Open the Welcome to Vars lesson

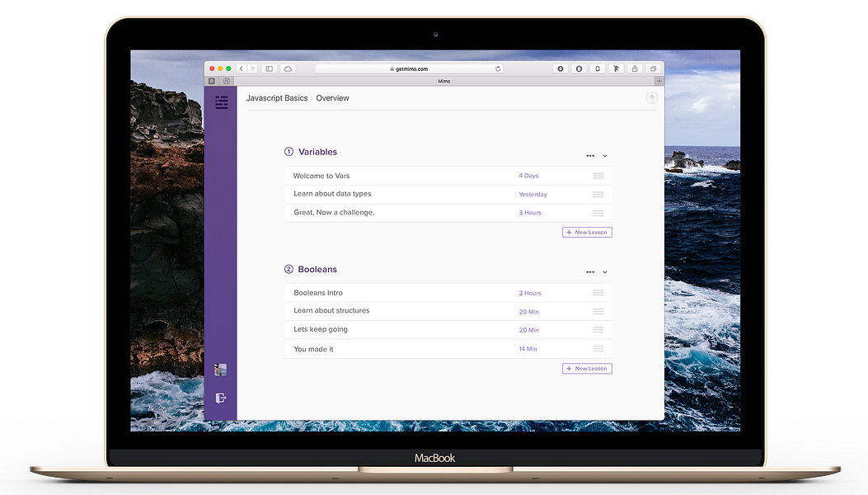[x=448, y=176]
